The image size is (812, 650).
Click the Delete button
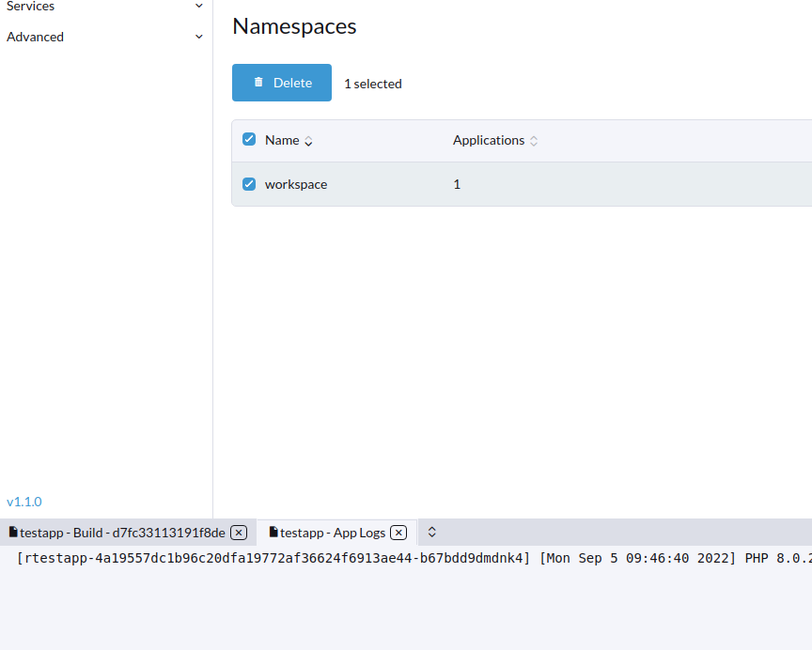281,82
